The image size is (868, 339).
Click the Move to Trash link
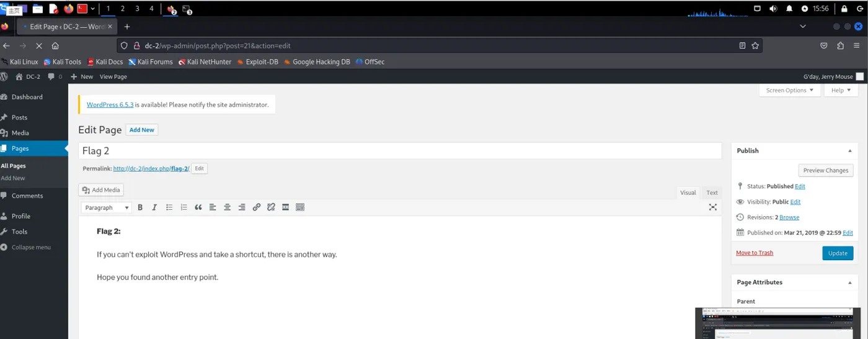click(755, 253)
